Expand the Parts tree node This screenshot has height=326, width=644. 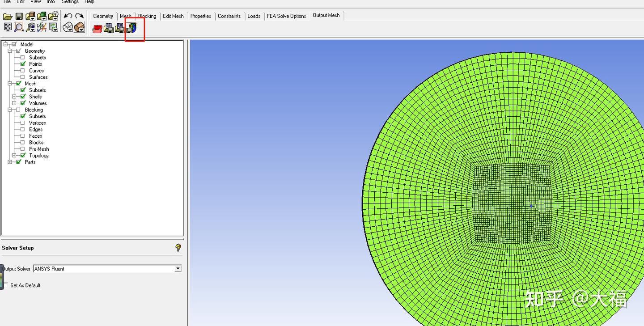pyautogui.click(x=10, y=162)
